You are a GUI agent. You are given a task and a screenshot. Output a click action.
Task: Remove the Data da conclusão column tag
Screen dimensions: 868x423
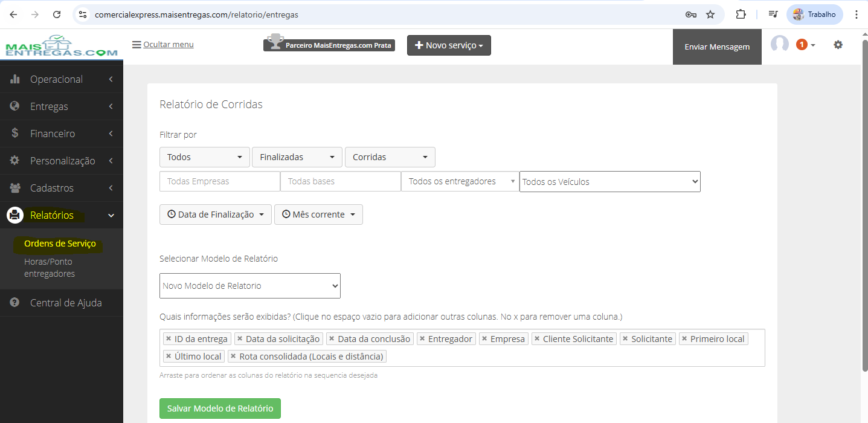(332, 339)
